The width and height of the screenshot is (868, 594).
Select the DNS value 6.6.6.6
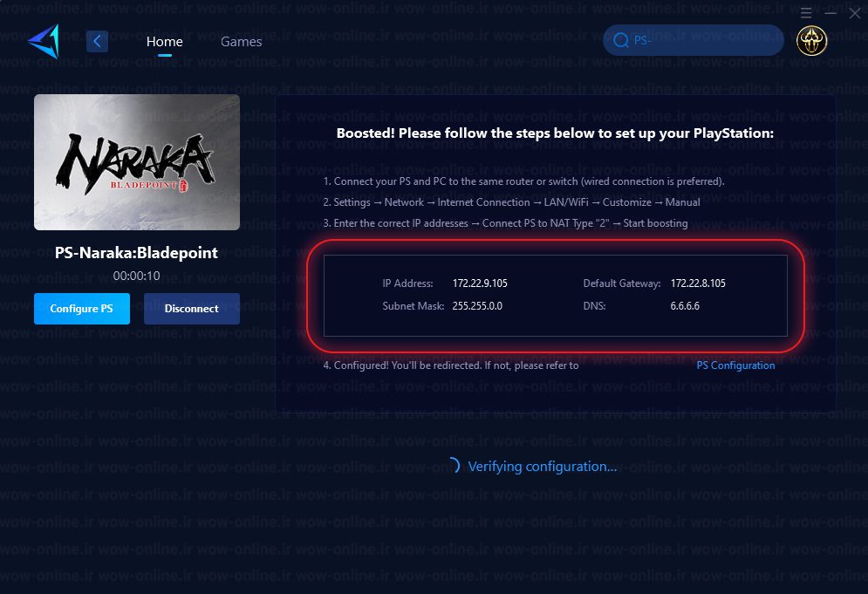[685, 306]
